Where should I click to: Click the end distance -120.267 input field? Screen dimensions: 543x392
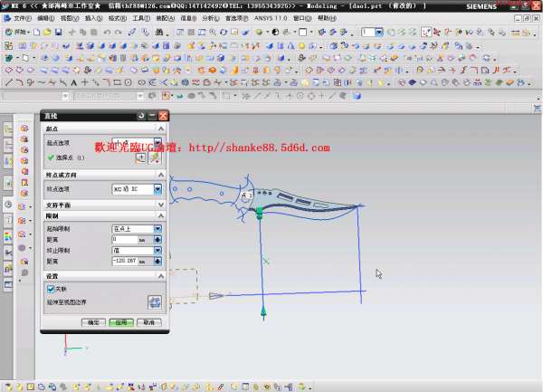tap(124, 261)
